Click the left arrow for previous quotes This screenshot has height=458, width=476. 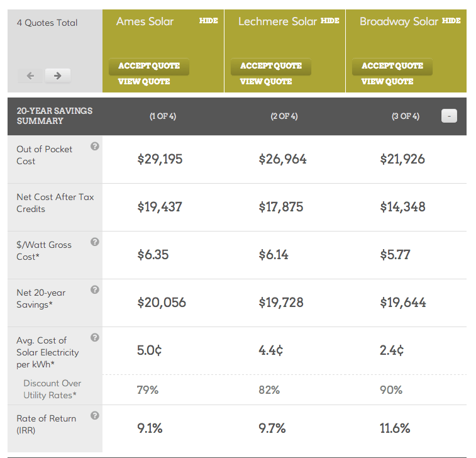pyautogui.click(x=30, y=76)
